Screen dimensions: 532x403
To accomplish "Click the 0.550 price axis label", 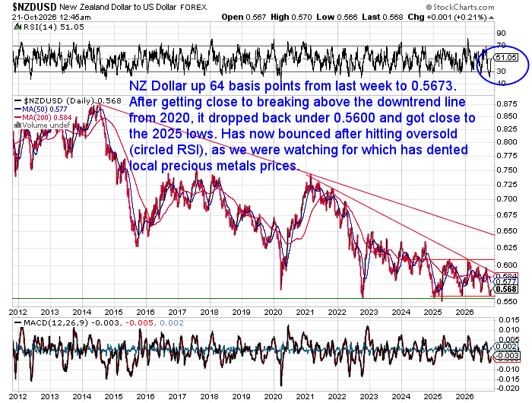I will click(507, 301).
